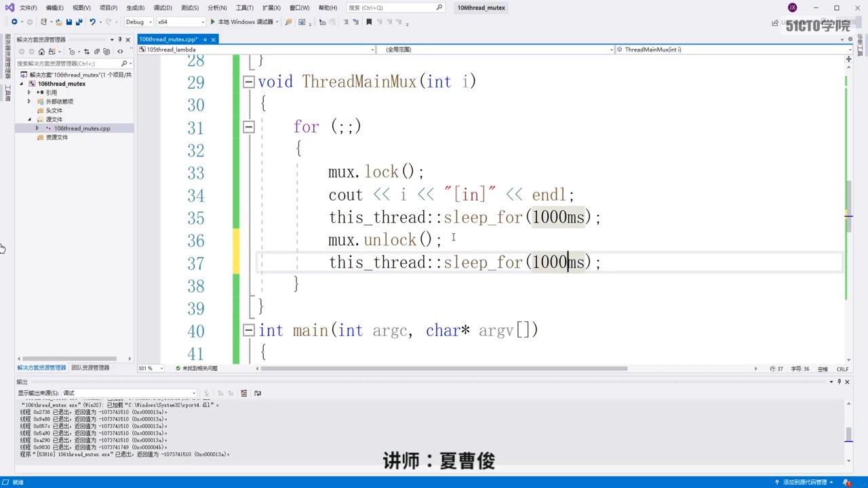Pin the output panel with the pushpin

coord(840,382)
